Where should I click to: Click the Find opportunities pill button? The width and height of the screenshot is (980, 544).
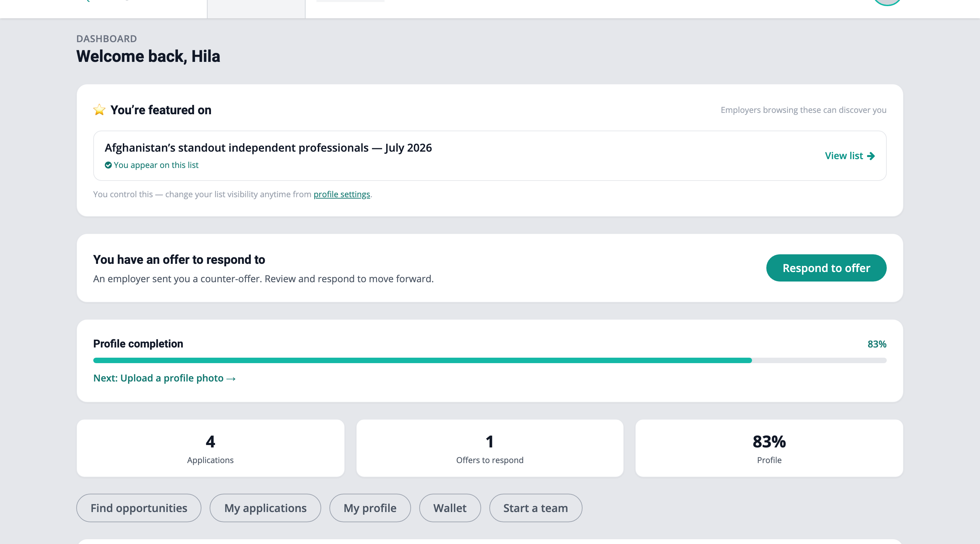pos(139,508)
